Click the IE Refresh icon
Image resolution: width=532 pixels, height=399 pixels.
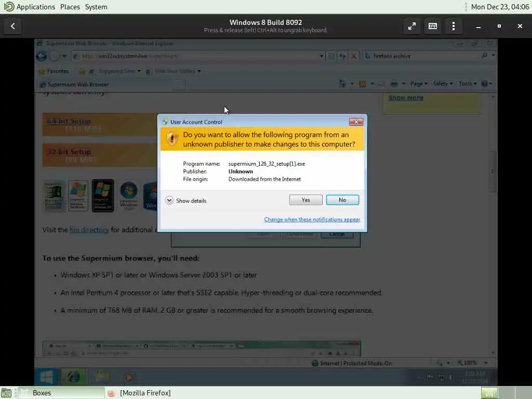[343, 56]
